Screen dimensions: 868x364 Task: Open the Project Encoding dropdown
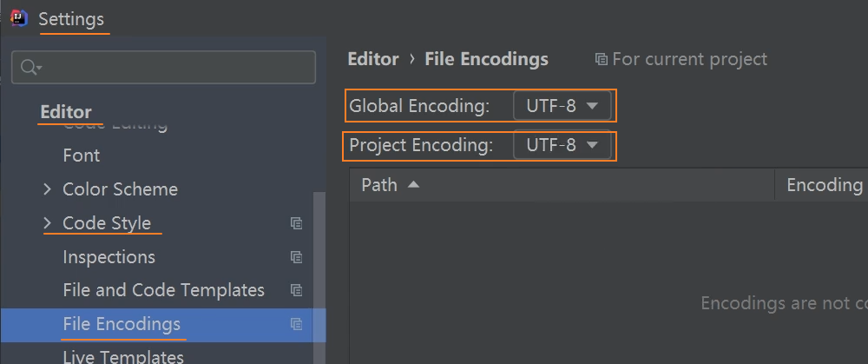click(x=563, y=145)
